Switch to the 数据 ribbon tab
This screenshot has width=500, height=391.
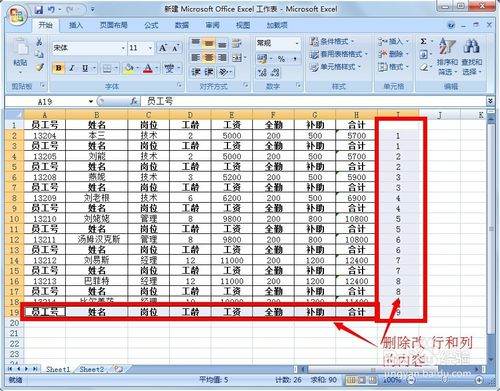coord(182,25)
